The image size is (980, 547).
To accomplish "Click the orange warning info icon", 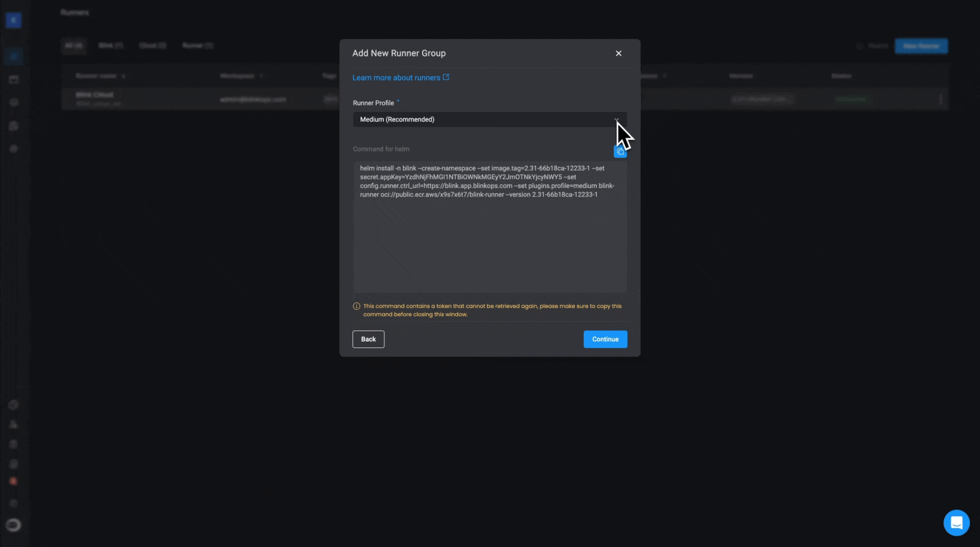I will click(x=356, y=306).
